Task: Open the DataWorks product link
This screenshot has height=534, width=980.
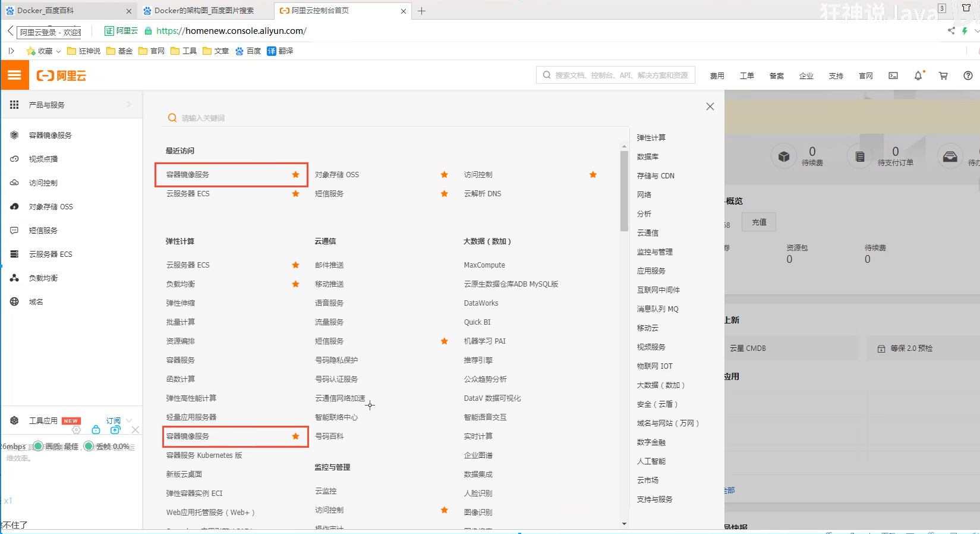Action: (481, 303)
